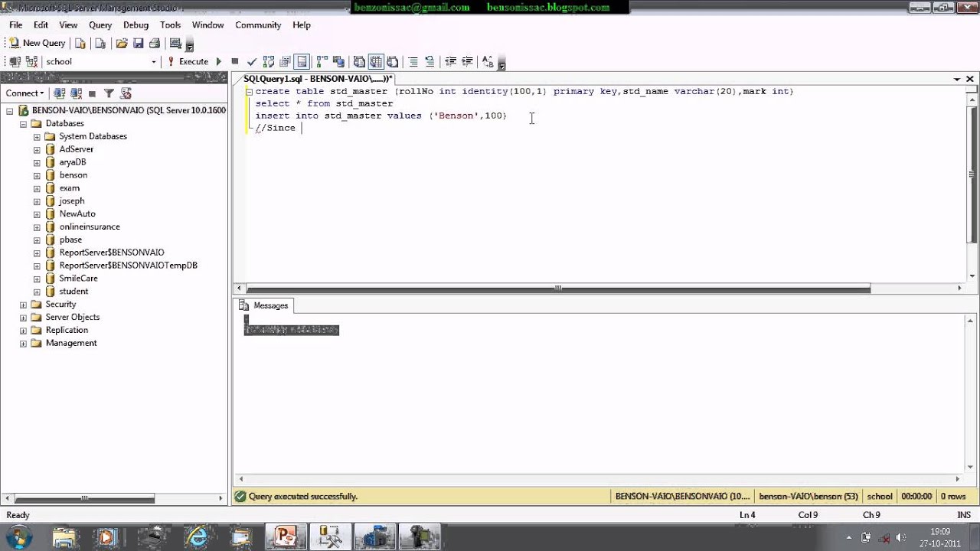Select Results to File mode
This screenshot has height=551, width=980.
tap(392, 62)
